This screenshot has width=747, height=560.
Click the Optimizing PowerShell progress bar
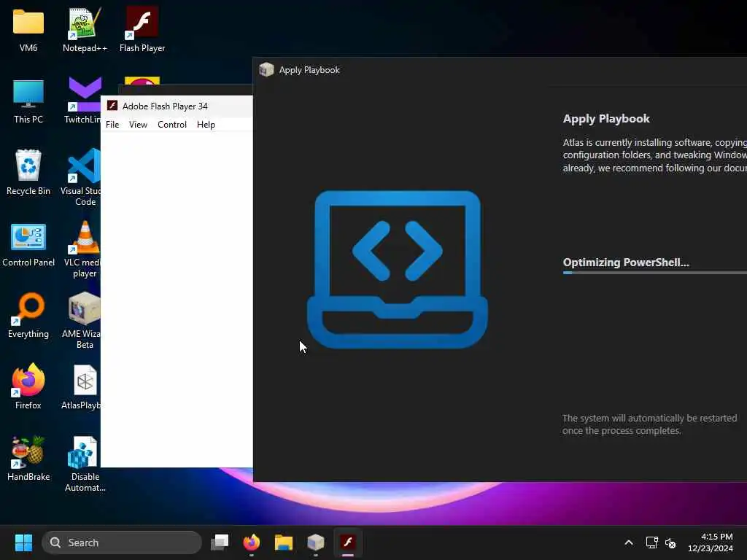654,273
